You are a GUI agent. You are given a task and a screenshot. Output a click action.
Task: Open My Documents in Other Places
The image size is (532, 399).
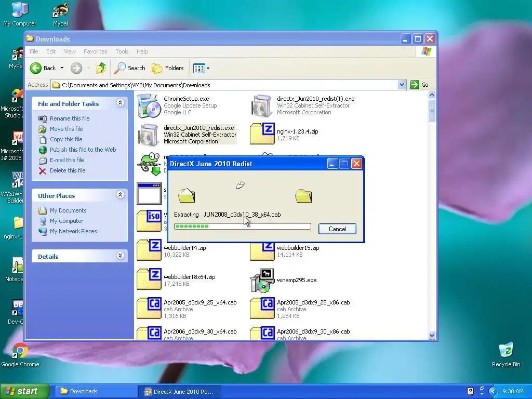click(68, 210)
